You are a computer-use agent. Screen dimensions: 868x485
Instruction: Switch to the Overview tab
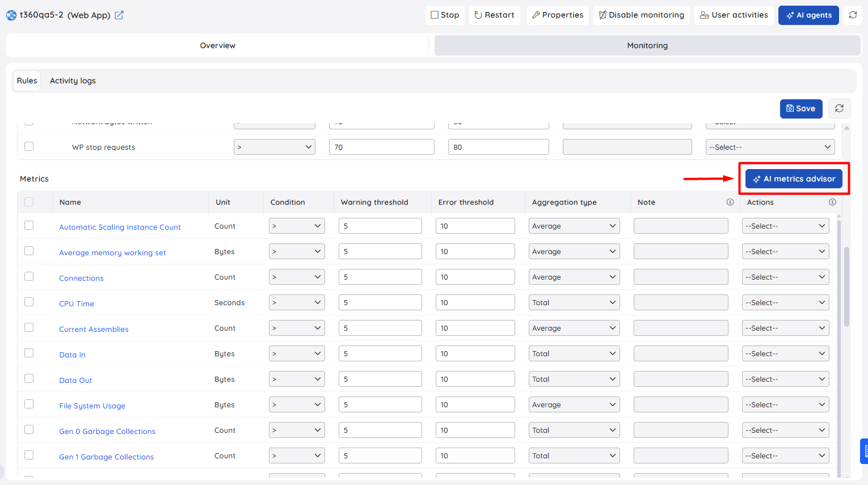pos(217,45)
